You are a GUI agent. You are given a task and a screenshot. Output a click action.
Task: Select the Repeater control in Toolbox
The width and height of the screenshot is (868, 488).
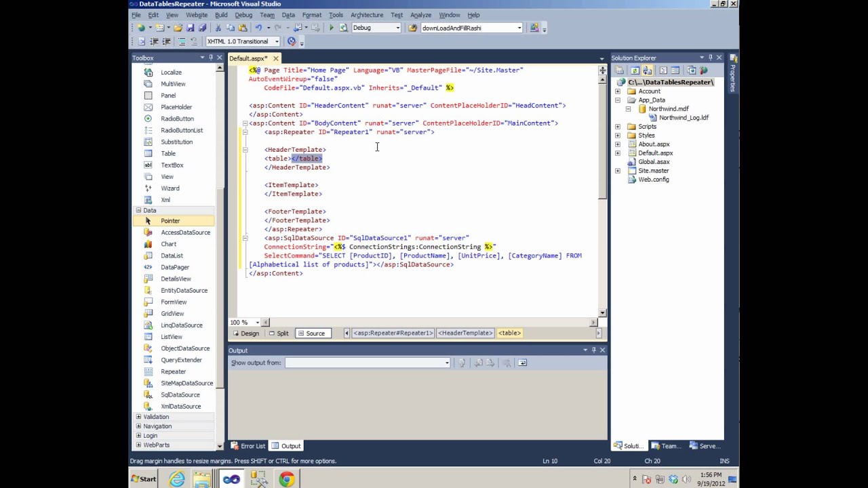coord(173,371)
